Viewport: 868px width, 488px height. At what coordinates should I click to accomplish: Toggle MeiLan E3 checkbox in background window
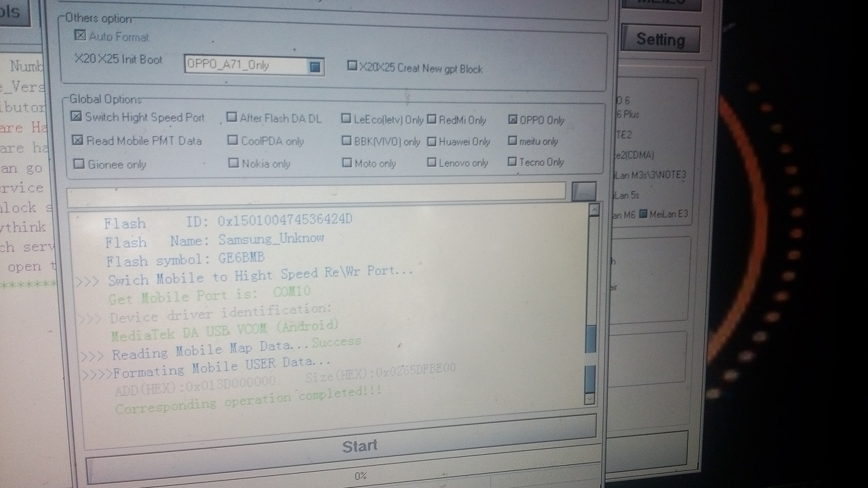pos(642,214)
